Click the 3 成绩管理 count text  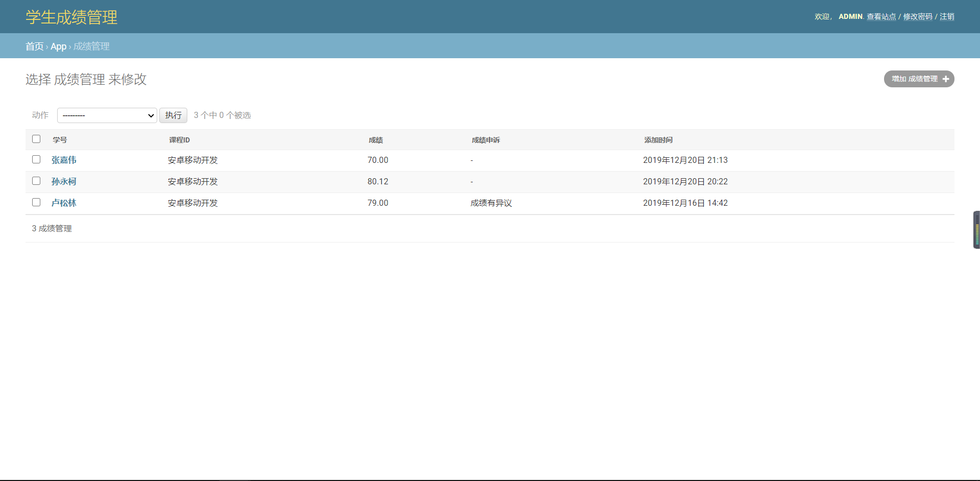point(52,229)
